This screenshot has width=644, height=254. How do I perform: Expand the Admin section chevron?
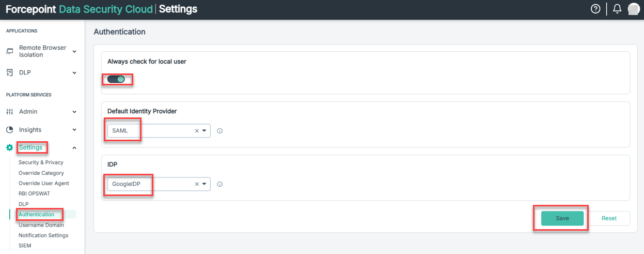(x=74, y=112)
